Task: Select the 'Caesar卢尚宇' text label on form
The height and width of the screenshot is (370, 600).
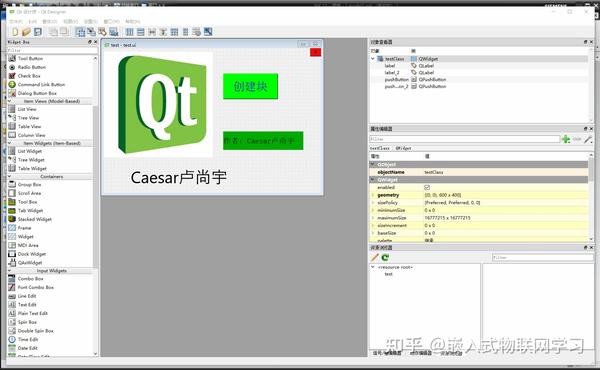Action: pyautogui.click(x=179, y=178)
